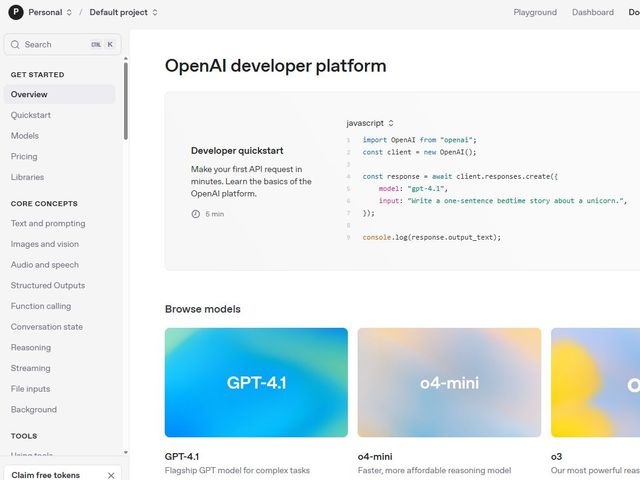This screenshot has height=480, width=640.
Task: Open the o3 model card thumbnail
Action: (x=596, y=382)
